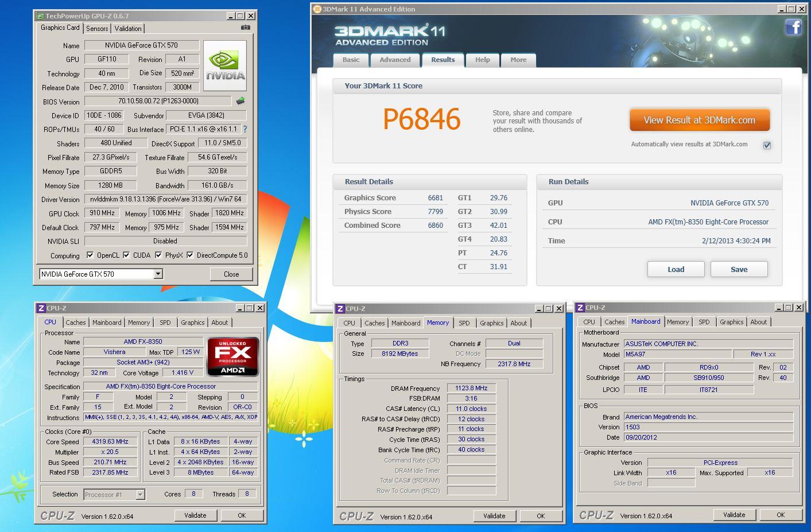
Task: Open About tab in CPU-Z processor window
Action: click(220, 323)
